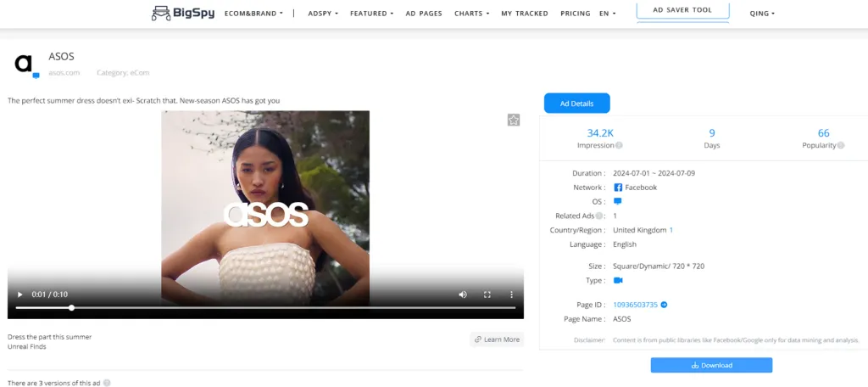Enter video fullscreen mode
Image resolution: width=868 pixels, height=387 pixels.
pyautogui.click(x=487, y=294)
